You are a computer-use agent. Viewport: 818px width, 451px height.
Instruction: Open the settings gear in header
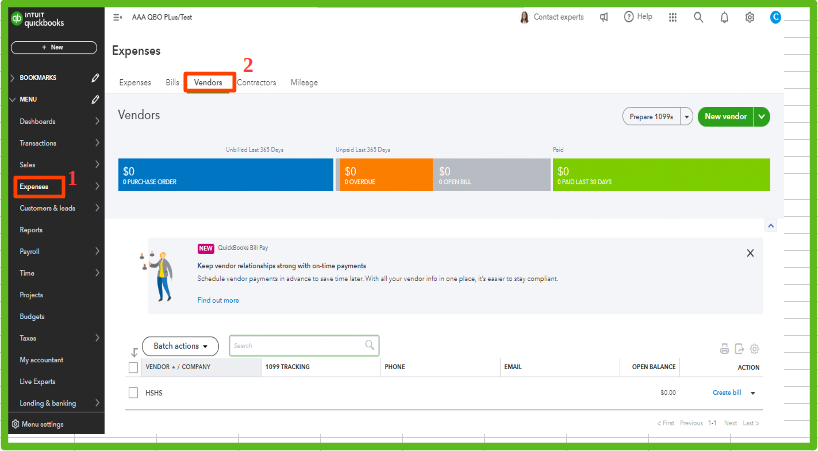click(750, 17)
